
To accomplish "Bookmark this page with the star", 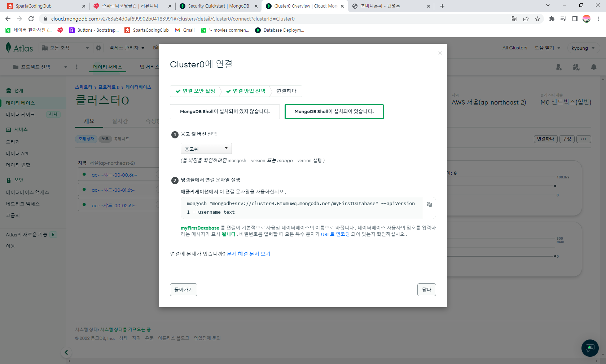I will [537, 19].
